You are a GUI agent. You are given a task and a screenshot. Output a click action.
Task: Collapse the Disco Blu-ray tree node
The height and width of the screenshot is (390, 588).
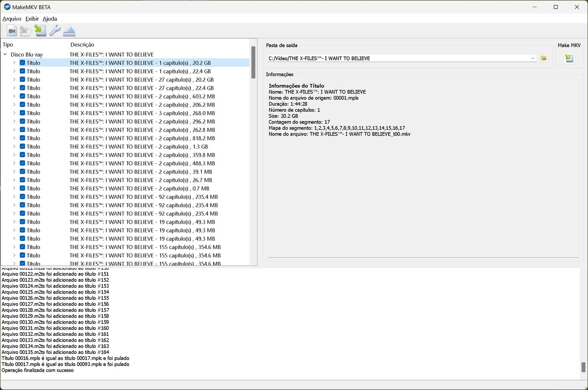click(x=5, y=55)
